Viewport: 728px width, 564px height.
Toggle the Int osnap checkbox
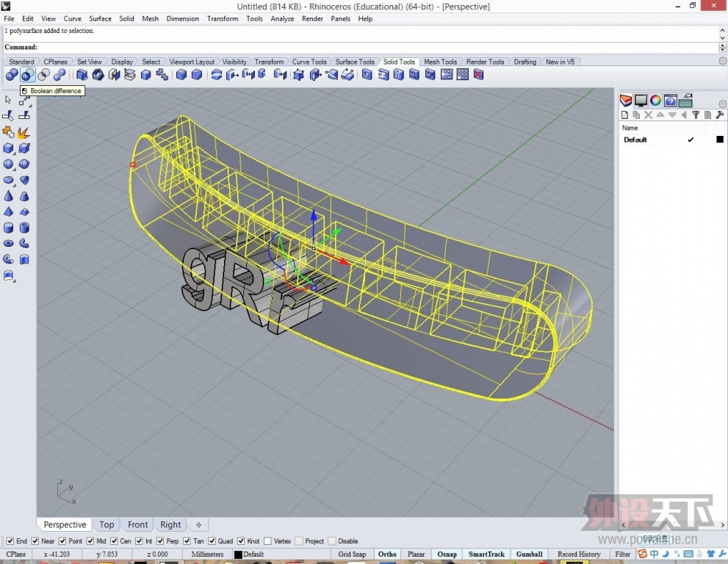point(139,540)
